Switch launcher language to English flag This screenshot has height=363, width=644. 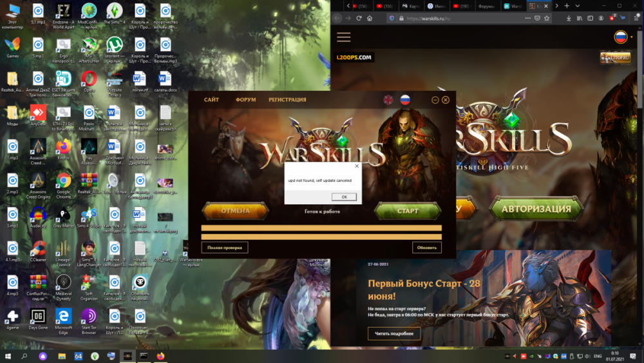coord(388,100)
